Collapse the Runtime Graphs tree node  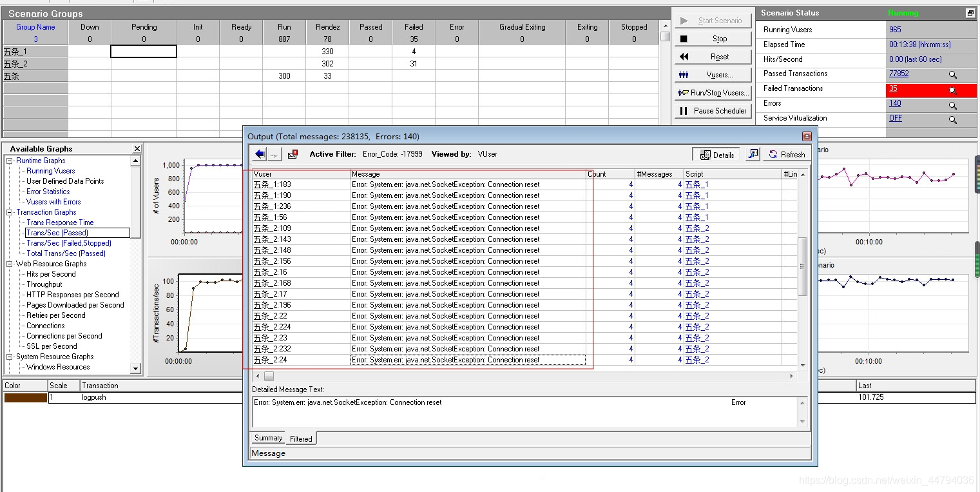10,161
